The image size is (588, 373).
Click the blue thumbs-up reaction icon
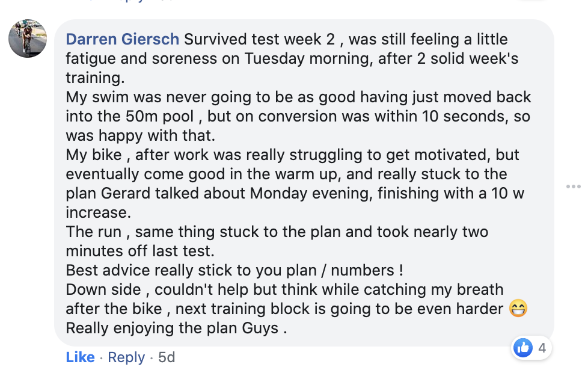point(523,347)
